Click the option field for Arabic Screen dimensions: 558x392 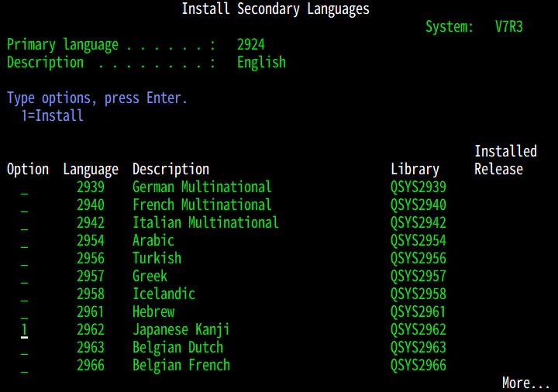(24, 241)
